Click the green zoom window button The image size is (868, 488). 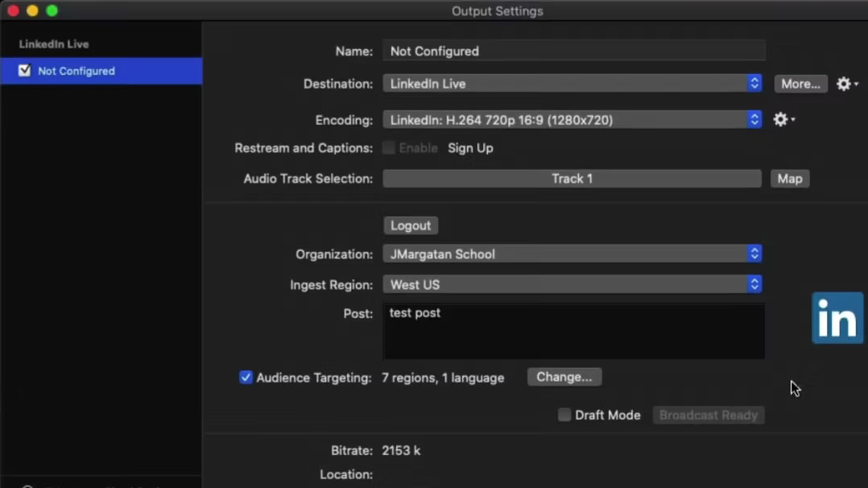52,10
